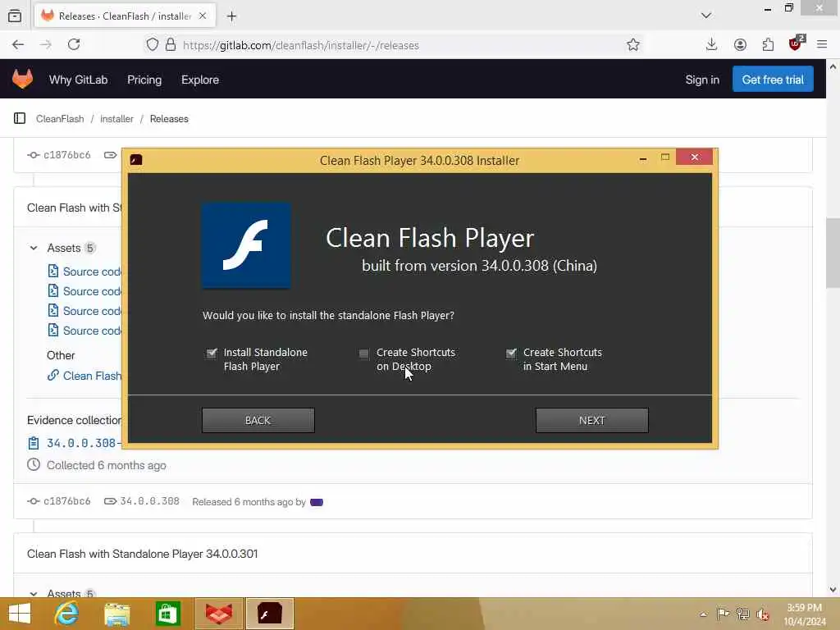Open the Firefox hamburger menu
This screenshot has width=840, height=630.
click(x=822, y=44)
